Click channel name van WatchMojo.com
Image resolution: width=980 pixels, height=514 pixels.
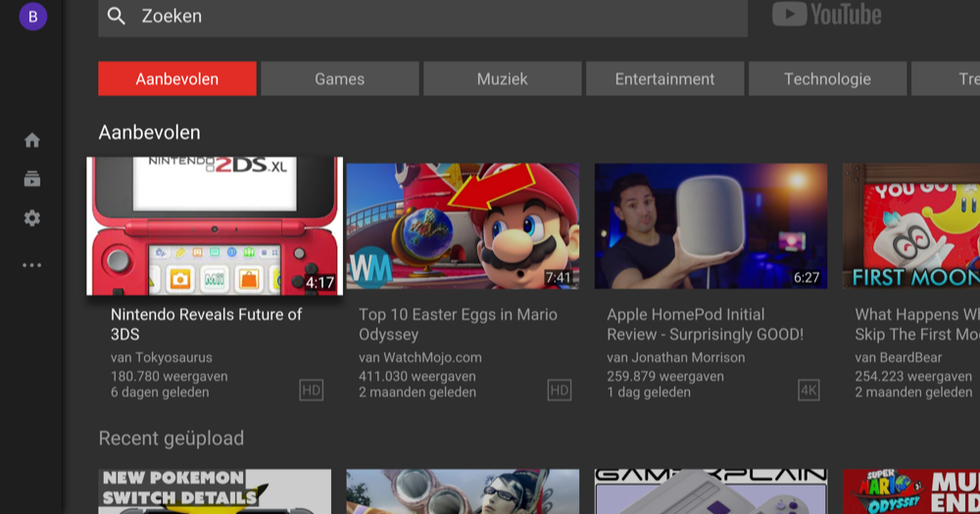pos(420,357)
